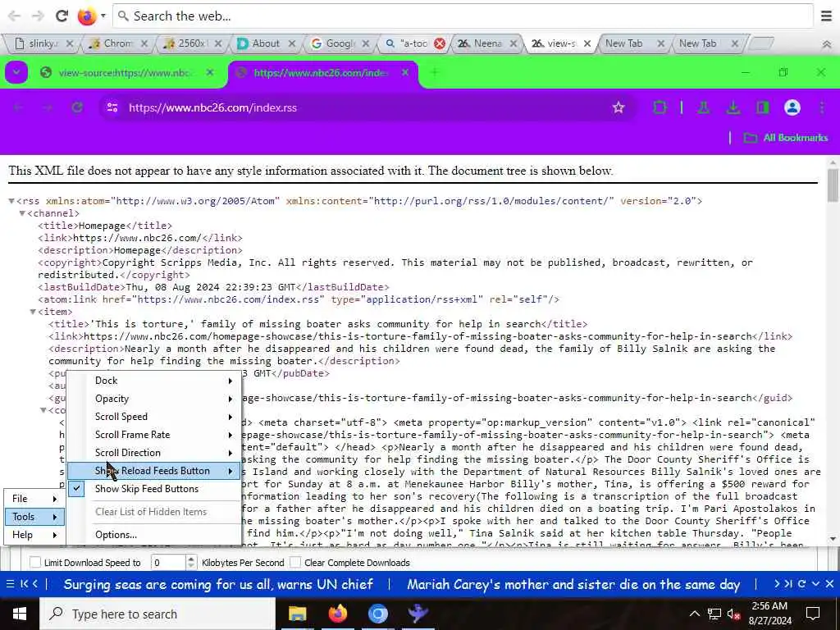Image resolution: width=840 pixels, height=630 pixels.
Task: Close the news ticker bar
Action: click(829, 584)
